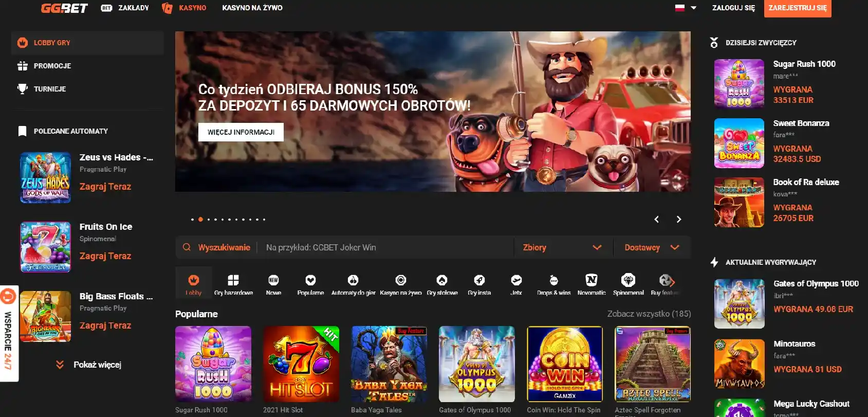
Task: Expand the Zbiory dropdown
Action: (562, 247)
